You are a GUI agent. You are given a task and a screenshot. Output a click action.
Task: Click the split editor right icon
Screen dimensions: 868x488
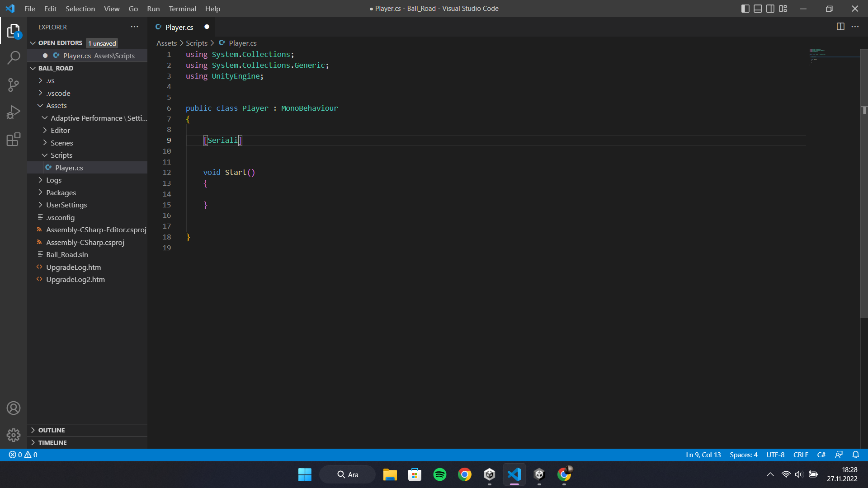pos(840,27)
